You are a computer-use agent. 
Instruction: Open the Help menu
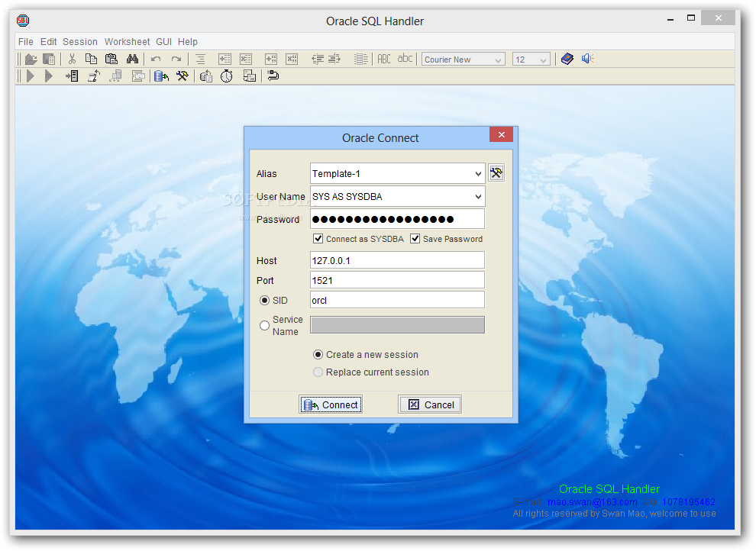(x=188, y=42)
